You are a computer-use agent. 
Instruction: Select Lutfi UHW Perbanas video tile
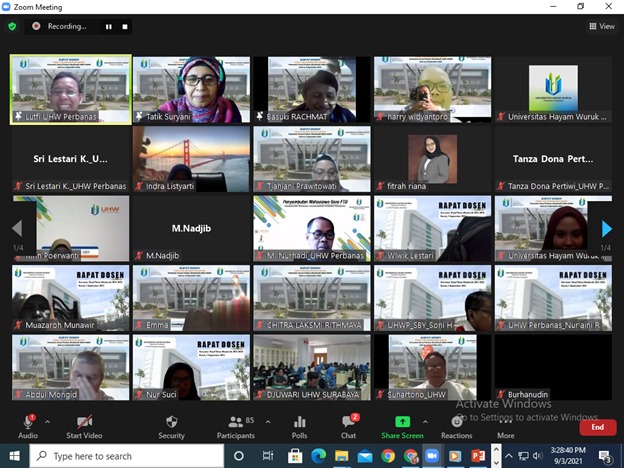pos(71,90)
